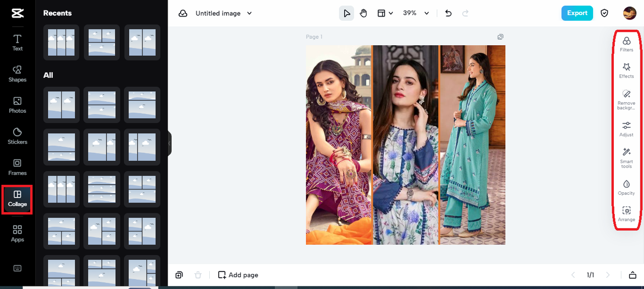
Task: Go to next page arrow
Action: [x=608, y=275]
